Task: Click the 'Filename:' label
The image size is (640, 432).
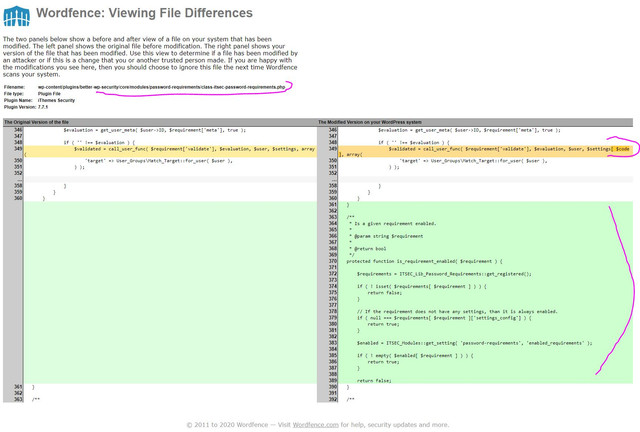Action: [x=14, y=87]
